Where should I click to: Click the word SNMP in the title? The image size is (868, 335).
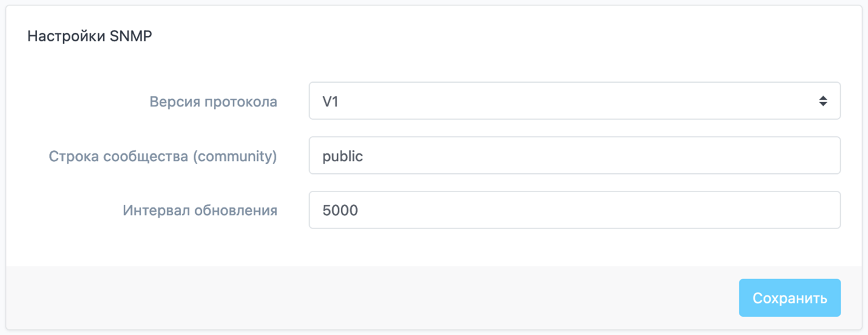click(x=131, y=36)
